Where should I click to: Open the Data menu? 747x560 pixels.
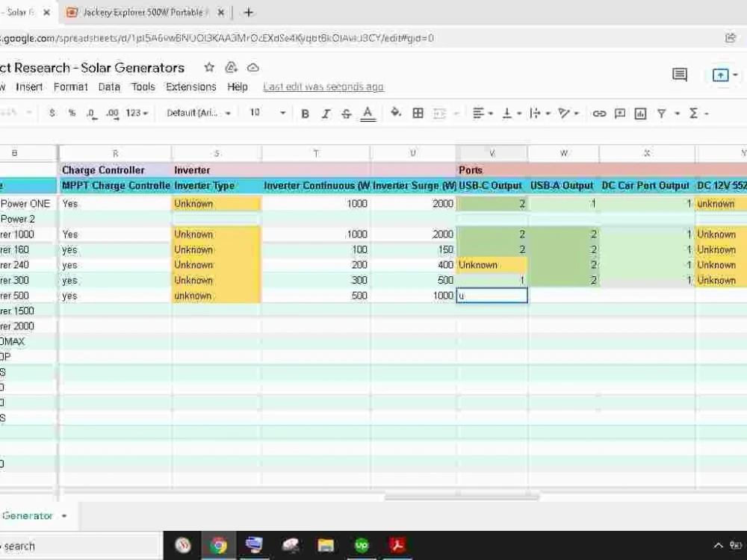tap(109, 87)
